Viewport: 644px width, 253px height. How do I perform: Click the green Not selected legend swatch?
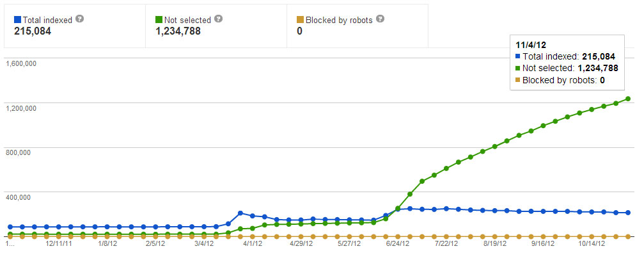(x=159, y=20)
